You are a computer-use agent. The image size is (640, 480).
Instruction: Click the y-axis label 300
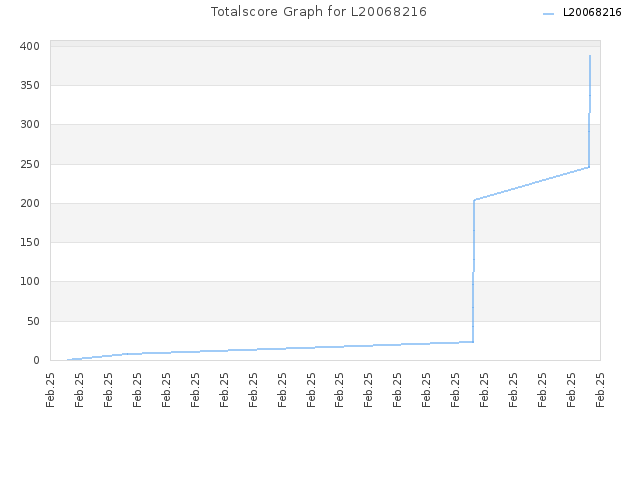coord(30,124)
